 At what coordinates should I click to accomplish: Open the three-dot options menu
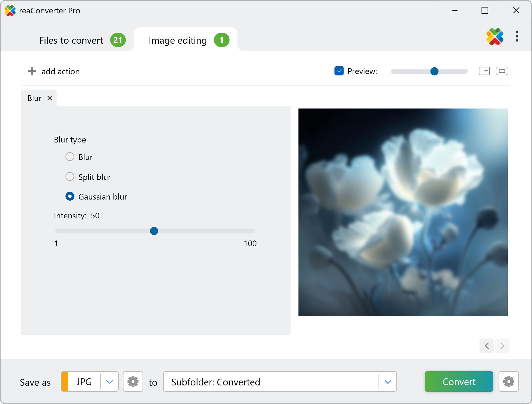click(x=517, y=37)
